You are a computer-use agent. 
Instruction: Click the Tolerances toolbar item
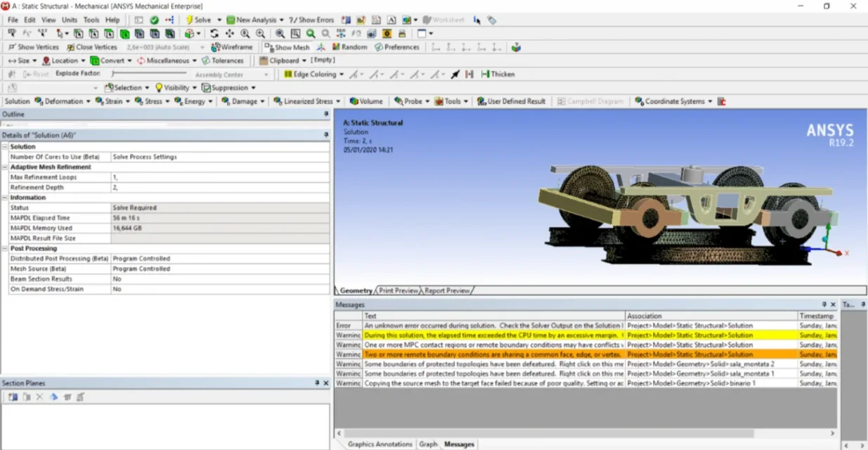pos(223,60)
